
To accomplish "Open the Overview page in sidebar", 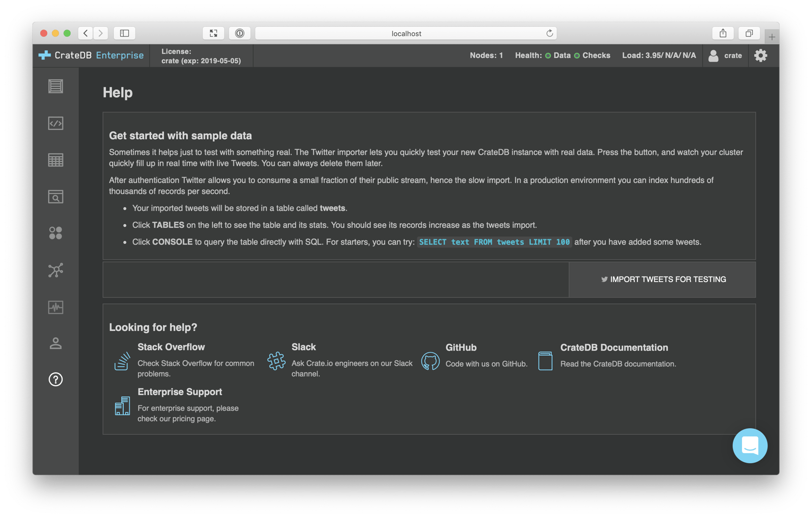I will pyautogui.click(x=55, y=86).
